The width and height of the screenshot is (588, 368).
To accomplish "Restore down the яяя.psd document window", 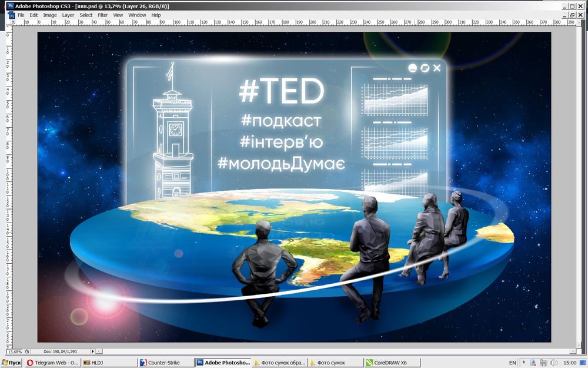I will coord(572,15).
